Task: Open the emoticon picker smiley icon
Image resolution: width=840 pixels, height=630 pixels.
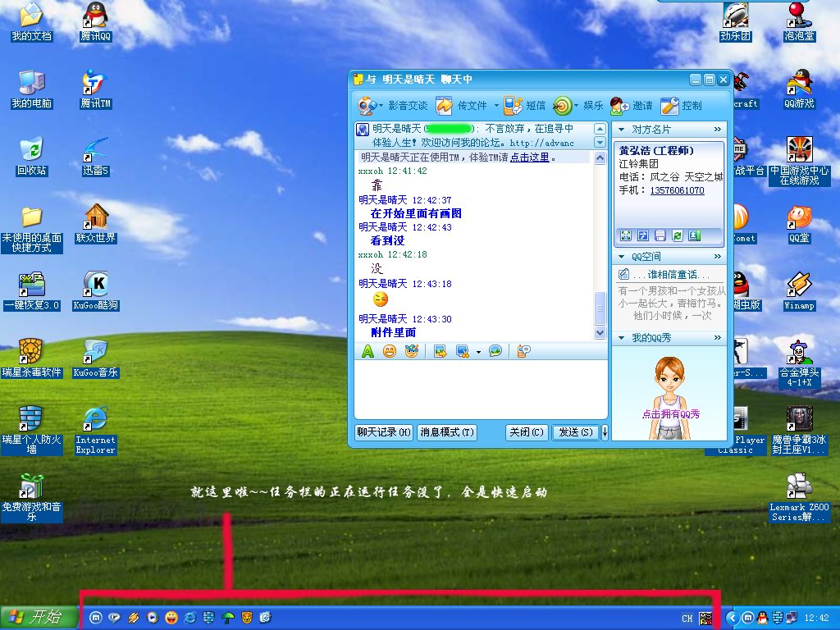Action: (x=390, y=351)
